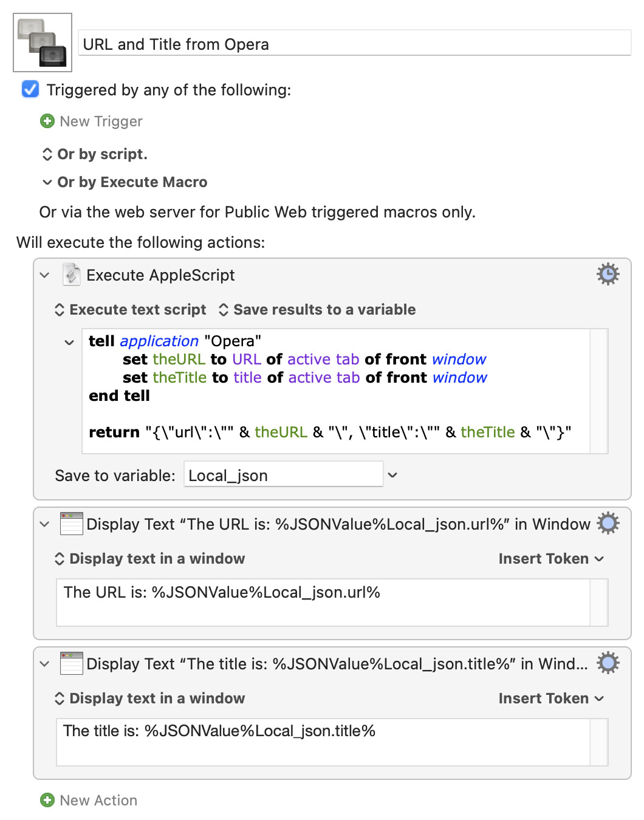
Task: Click the Or by script popup
Action: tap(95, 154)
